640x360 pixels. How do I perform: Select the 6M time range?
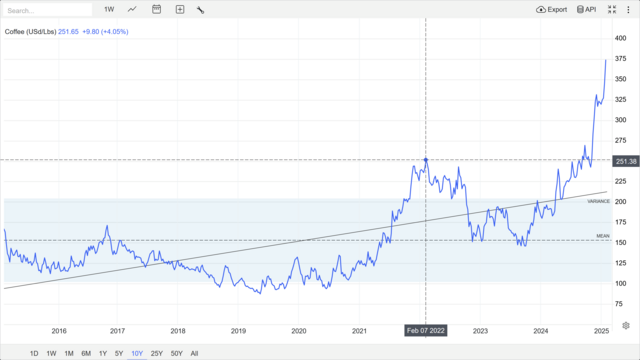(x=86, y=353)
